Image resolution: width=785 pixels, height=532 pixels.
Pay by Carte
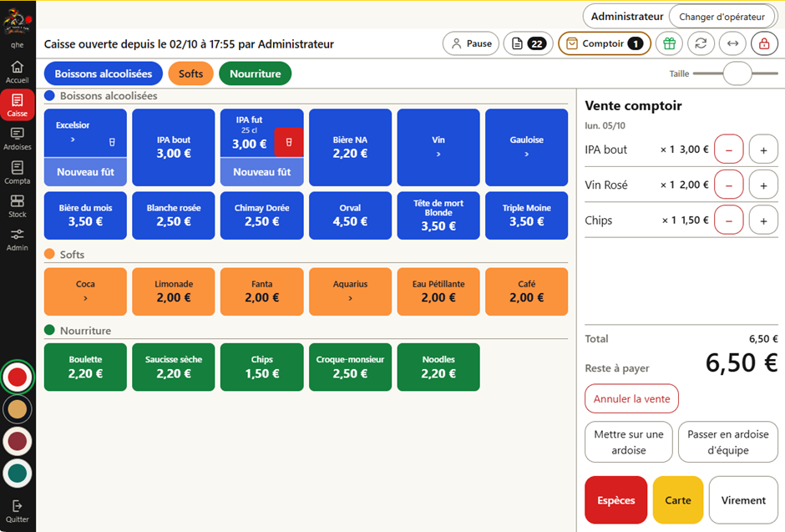[678, 500]
